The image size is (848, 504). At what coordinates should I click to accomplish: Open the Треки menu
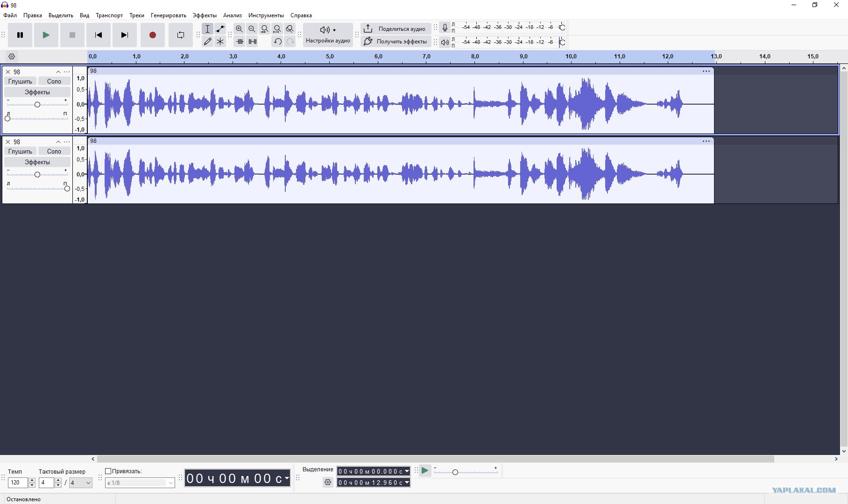tap(137, 15)
